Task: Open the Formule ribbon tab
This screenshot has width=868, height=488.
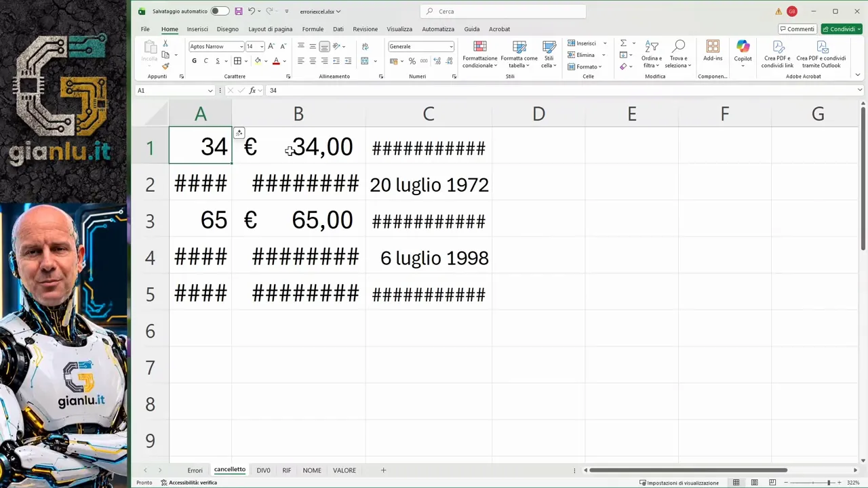Action: (x=313, y=29)
